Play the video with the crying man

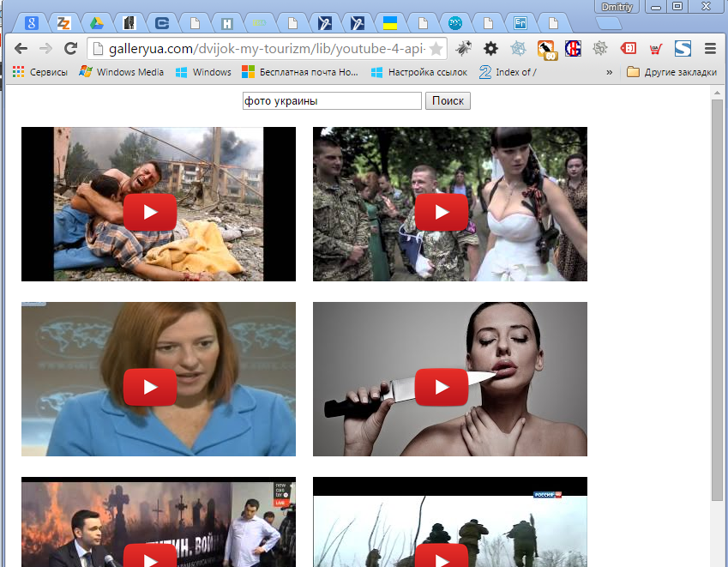pyautogui.click(x=150, y=212)
